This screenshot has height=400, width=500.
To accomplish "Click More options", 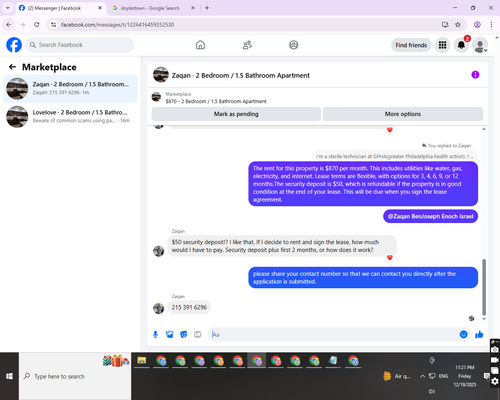I will click(403, 114).
